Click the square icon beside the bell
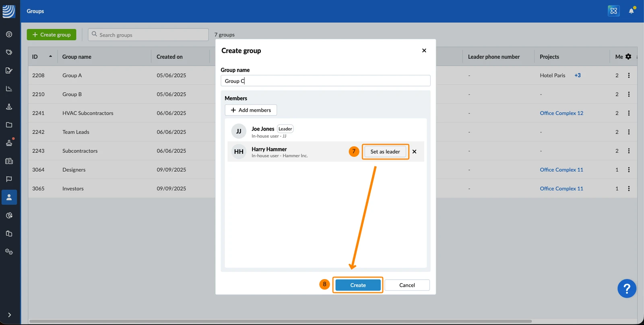This screenshot has width=644, height=325. point(613,11)
